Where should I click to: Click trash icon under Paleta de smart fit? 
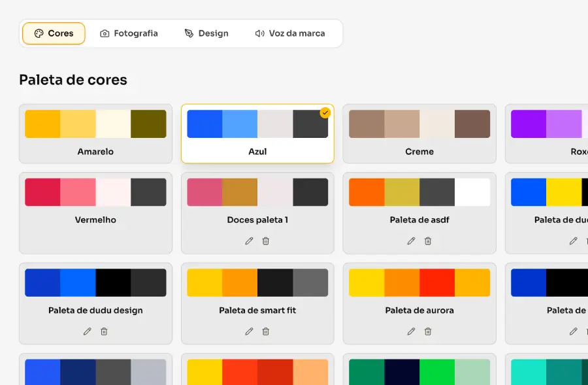[x=266, y=331]
